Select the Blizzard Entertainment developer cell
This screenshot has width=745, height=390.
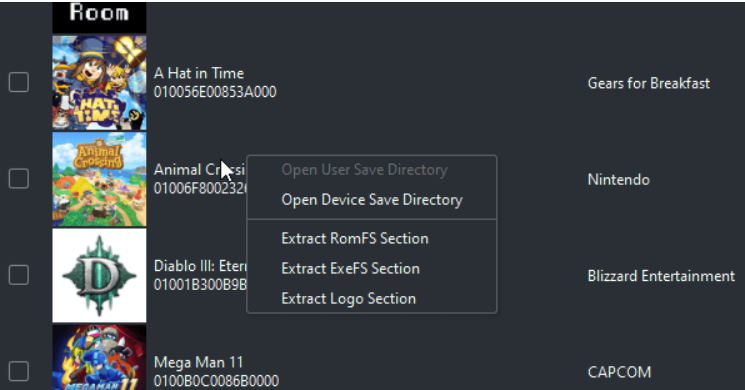(x=661, y=276)
